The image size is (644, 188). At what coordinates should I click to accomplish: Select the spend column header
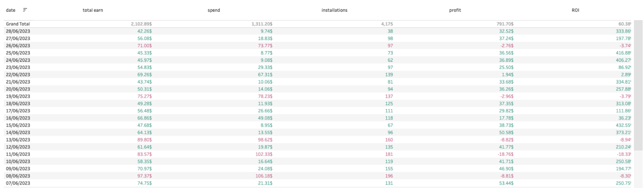click(x=214, y=10)
